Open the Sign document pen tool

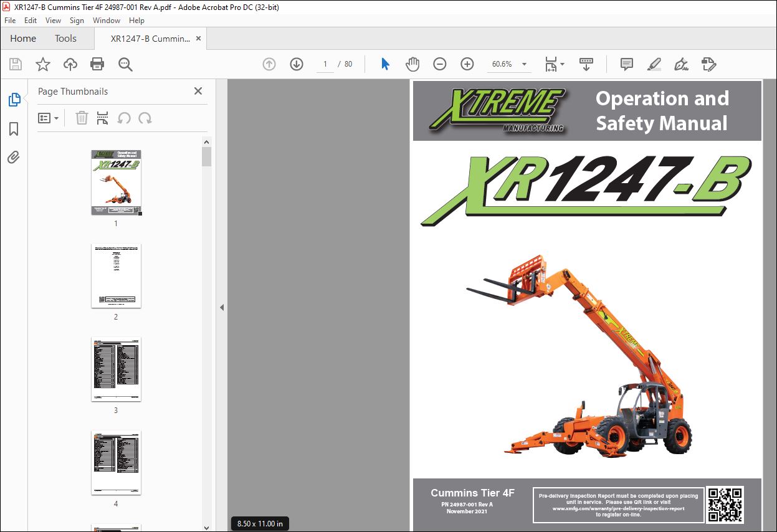tap(681, 64)
